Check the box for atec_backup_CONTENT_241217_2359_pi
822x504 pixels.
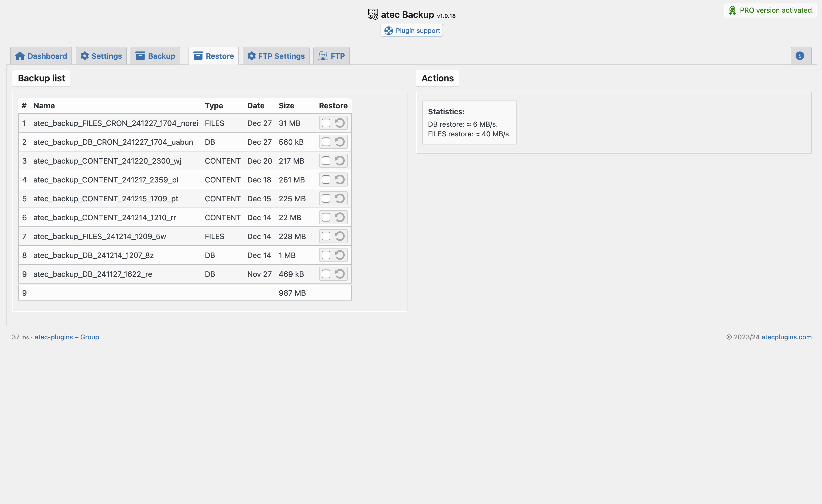click(x=326, y=180)
